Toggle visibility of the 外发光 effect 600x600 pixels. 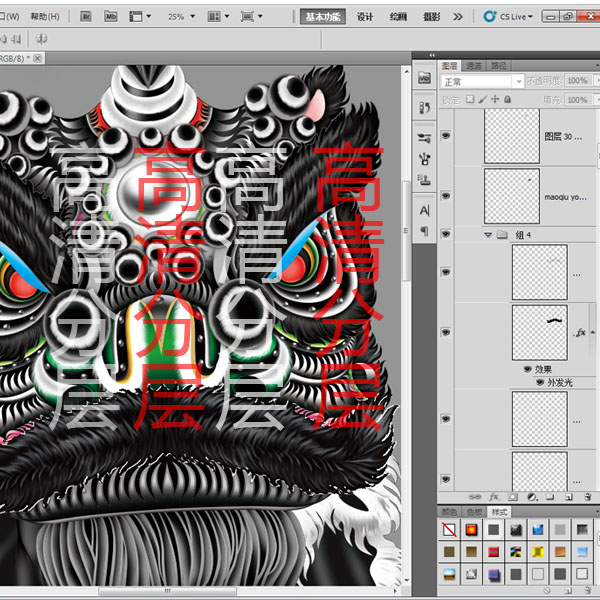pyautogui.click(x=540, y=382)
